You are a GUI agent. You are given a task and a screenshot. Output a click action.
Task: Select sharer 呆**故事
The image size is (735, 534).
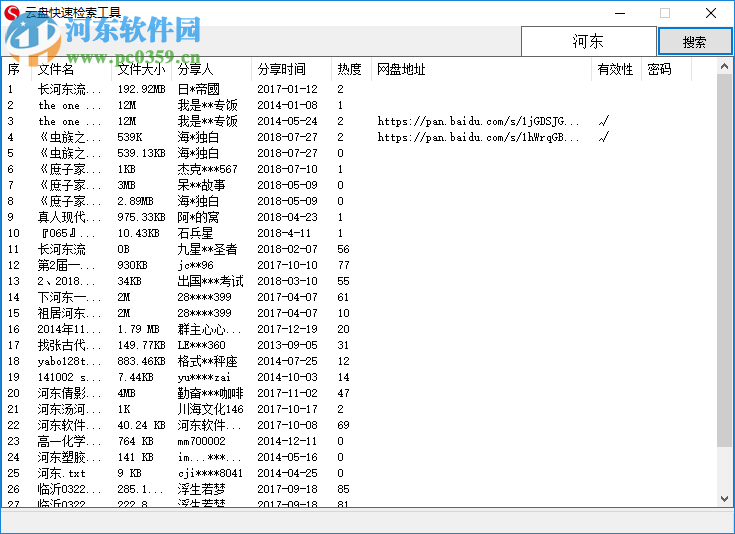201,185
